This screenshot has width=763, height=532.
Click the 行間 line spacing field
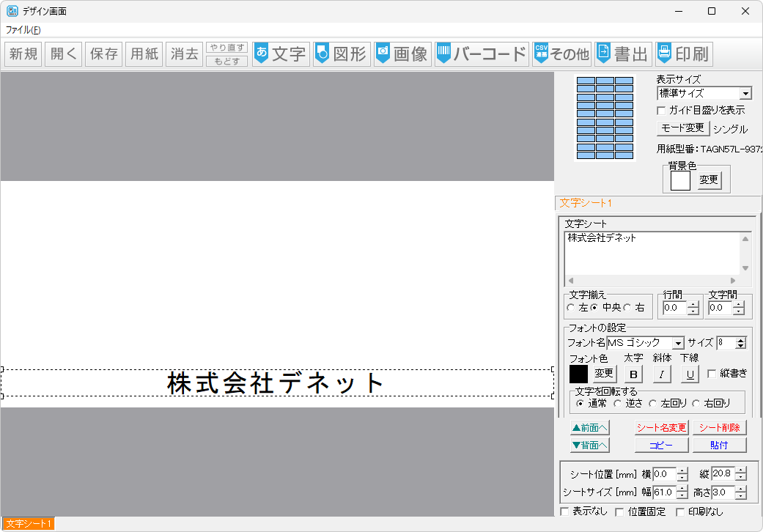675,308
